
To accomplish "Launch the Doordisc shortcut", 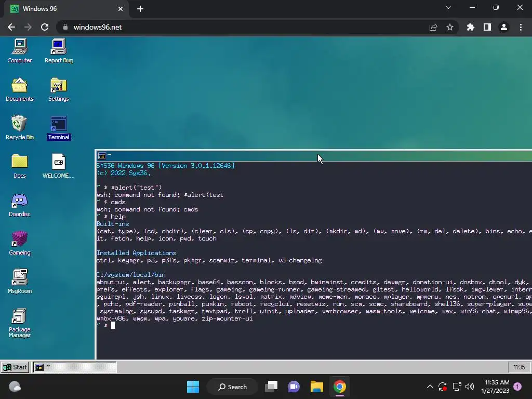I will pos(19,205).
